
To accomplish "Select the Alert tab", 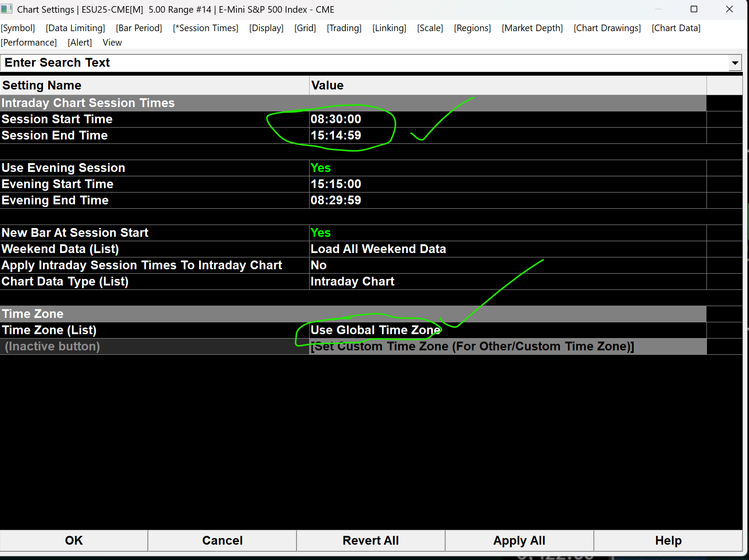I will tap(80, 43).
